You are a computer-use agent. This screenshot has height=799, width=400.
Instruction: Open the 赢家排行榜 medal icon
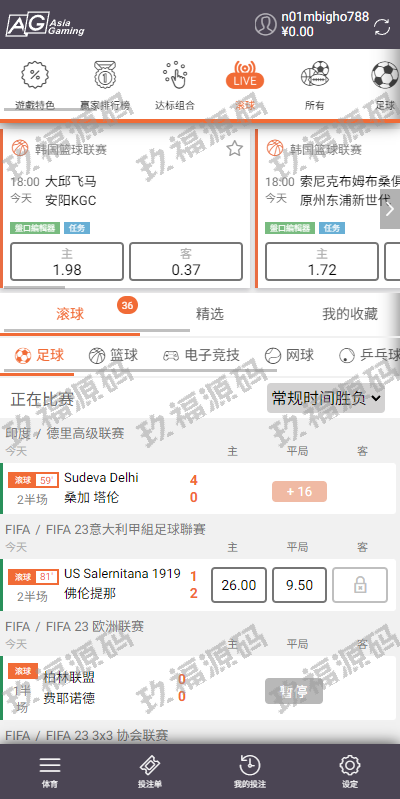coord(105,74)
